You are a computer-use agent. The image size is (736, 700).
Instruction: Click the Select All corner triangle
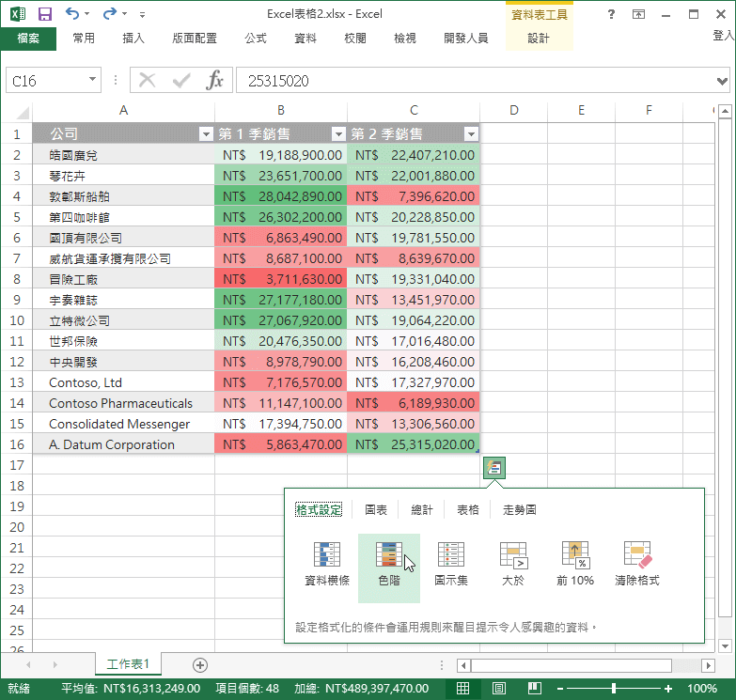(23, 112)
